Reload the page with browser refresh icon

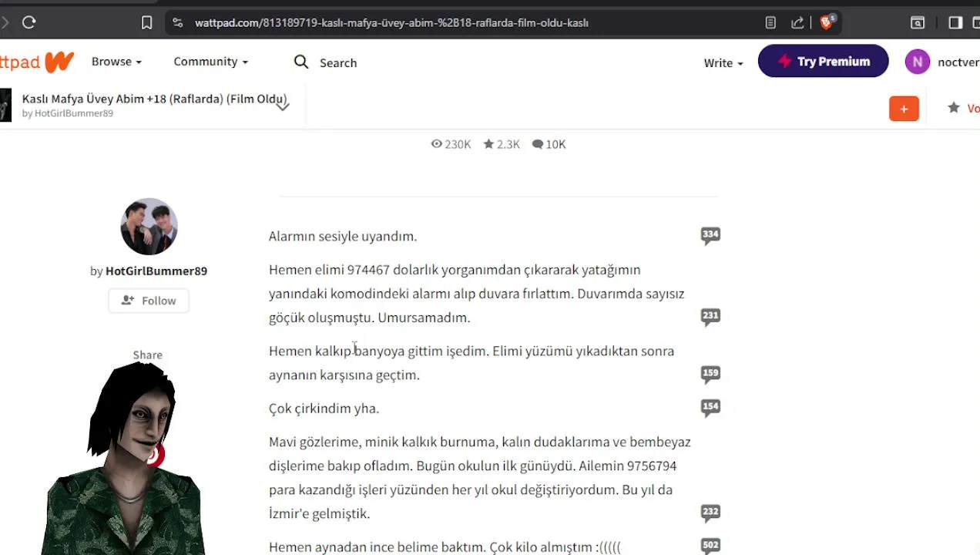click(x=29, y=22)
